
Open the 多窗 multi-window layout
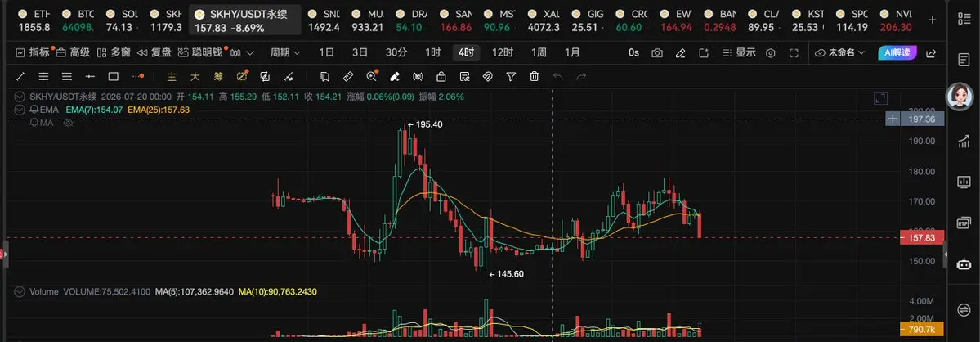click(x=114, y=52)
